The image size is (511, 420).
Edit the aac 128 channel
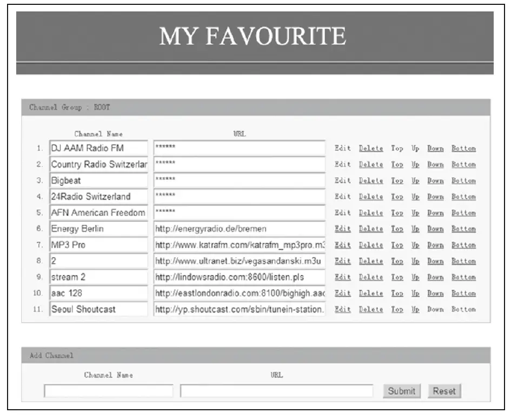coord(342,294)
